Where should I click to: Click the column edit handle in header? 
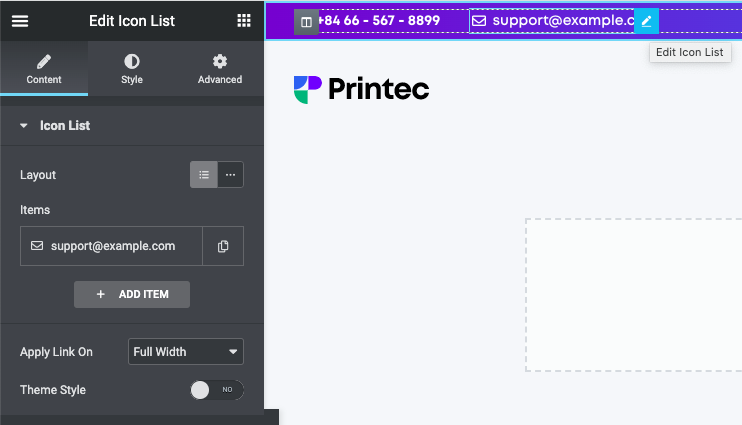[306, 22]
